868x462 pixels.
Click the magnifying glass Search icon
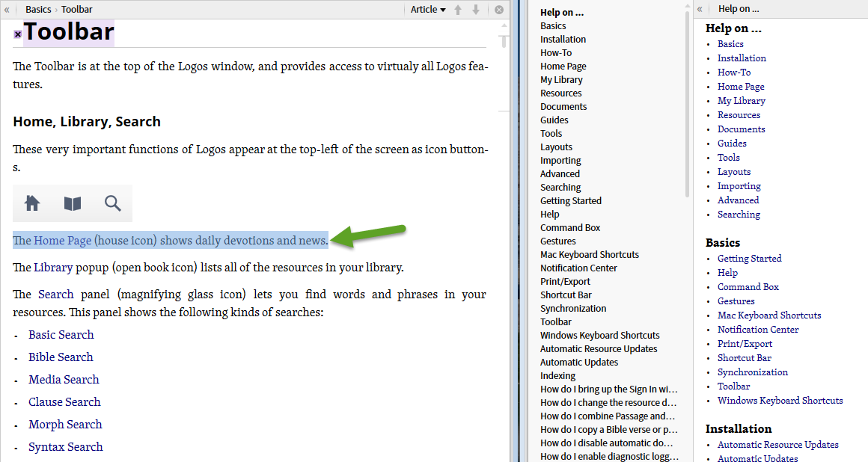pos(113,203)
